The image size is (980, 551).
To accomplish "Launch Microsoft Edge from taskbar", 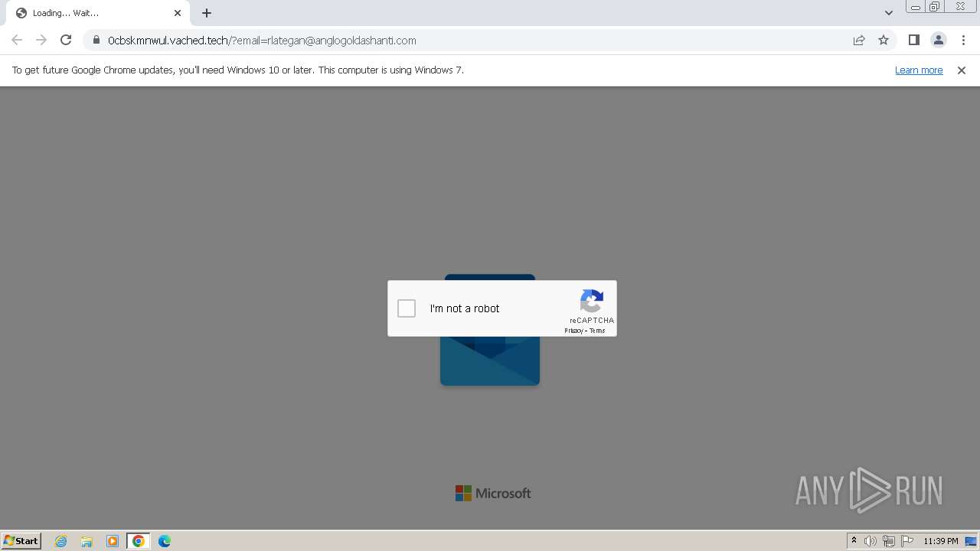I will [165, 541].
